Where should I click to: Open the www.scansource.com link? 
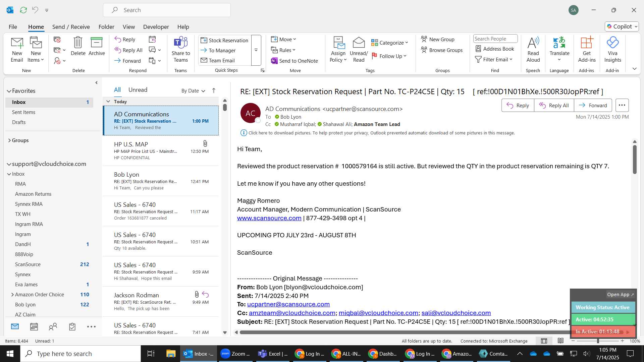(x=269, y=218)
